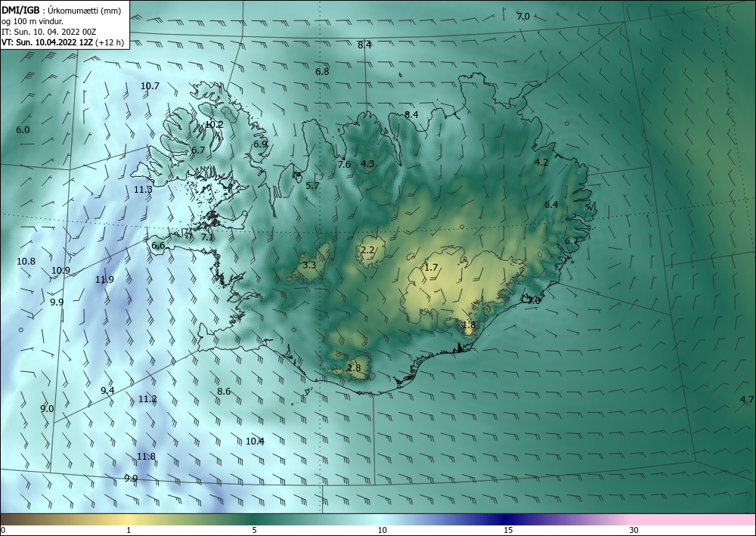The image size is (756, 536).
Task: Click the color scale tick label 30
Action: coord(634,530)
